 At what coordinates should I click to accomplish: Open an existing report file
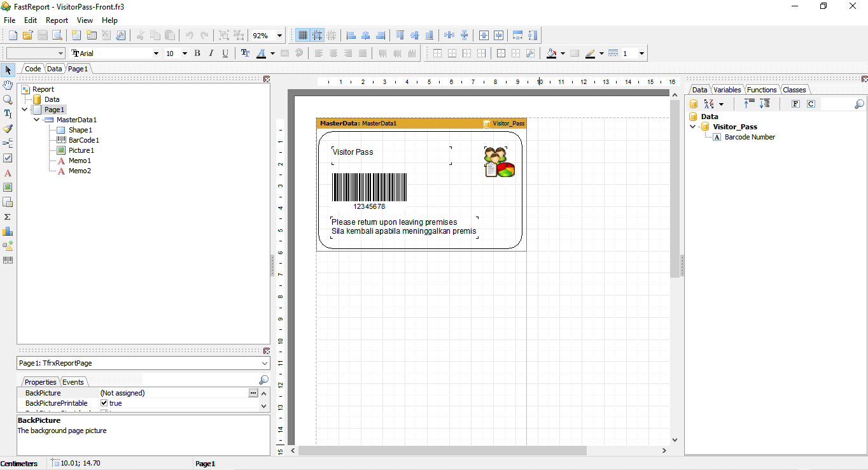pos(27,36)
